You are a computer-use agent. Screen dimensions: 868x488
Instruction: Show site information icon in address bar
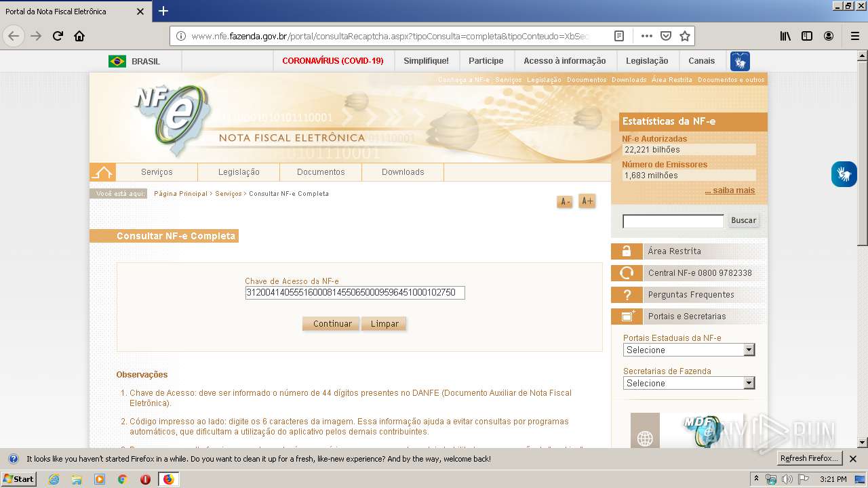point(180,36)
